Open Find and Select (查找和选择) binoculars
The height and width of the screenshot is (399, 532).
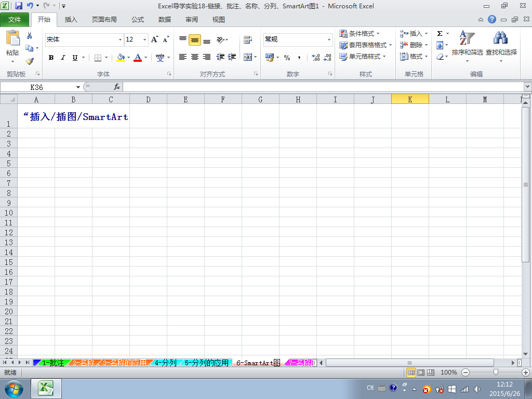501,46
